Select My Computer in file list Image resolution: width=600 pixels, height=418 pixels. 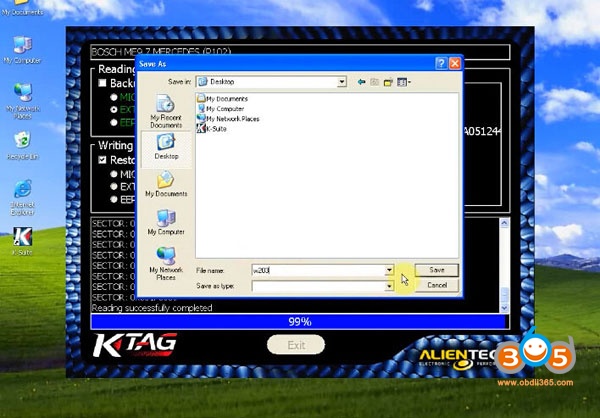(x=220, y=109)
